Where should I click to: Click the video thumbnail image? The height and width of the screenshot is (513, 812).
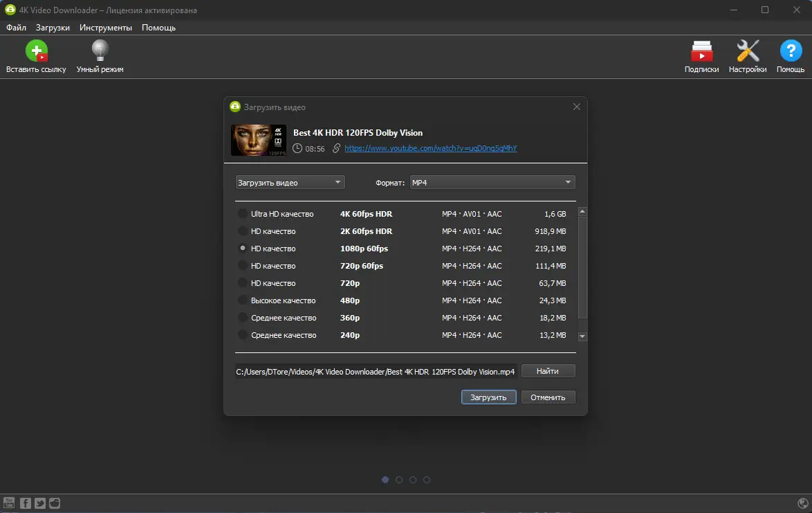point(259,140)
